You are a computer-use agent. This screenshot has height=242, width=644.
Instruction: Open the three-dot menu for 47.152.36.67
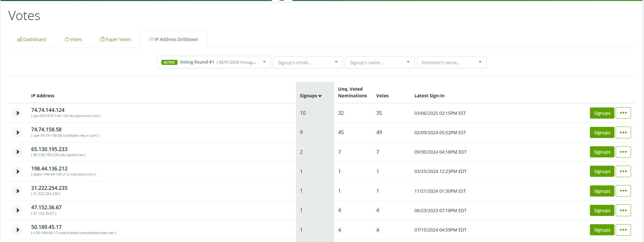623,211
